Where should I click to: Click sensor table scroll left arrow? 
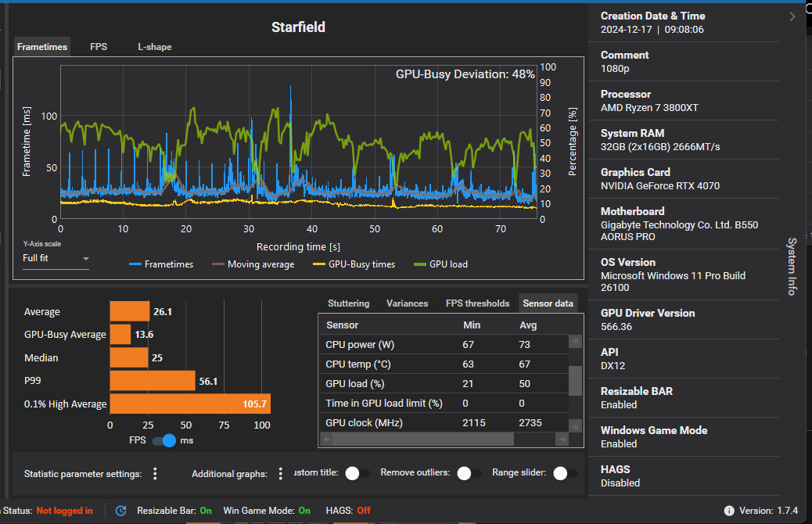tap(327, 440)
